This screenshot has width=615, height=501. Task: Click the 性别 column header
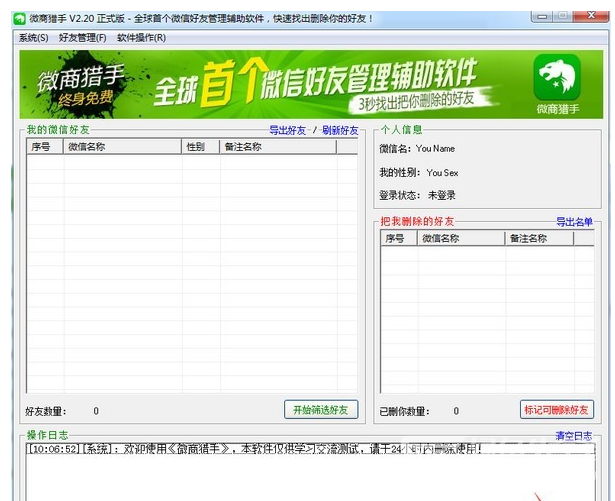[x=200, y=147]
